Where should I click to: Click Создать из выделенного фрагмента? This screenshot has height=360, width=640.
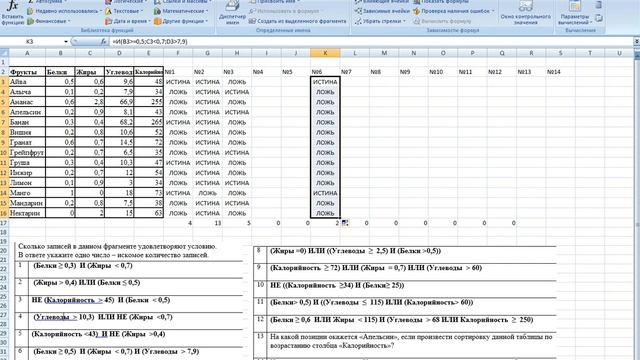[x=298, y=21]
